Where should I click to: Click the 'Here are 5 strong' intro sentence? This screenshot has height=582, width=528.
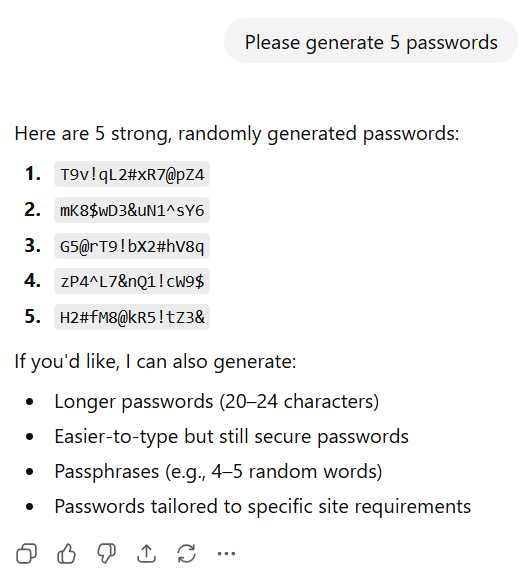[x=237, y=134]
